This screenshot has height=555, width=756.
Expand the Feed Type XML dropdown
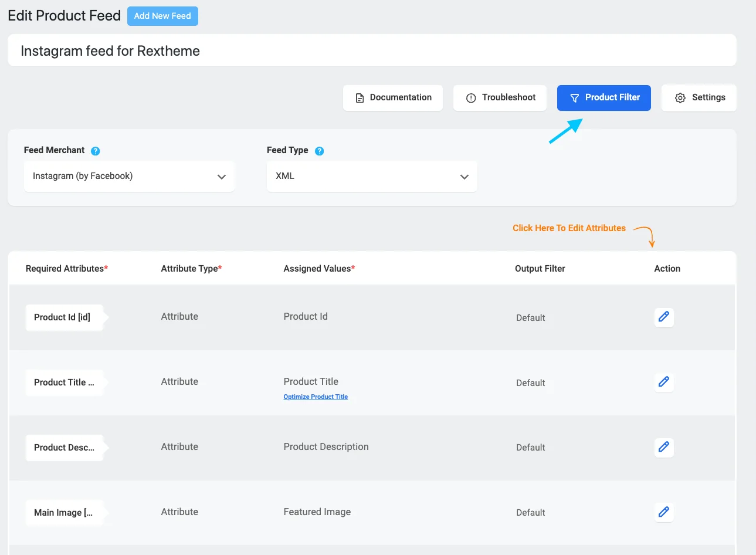coord(372,176)
